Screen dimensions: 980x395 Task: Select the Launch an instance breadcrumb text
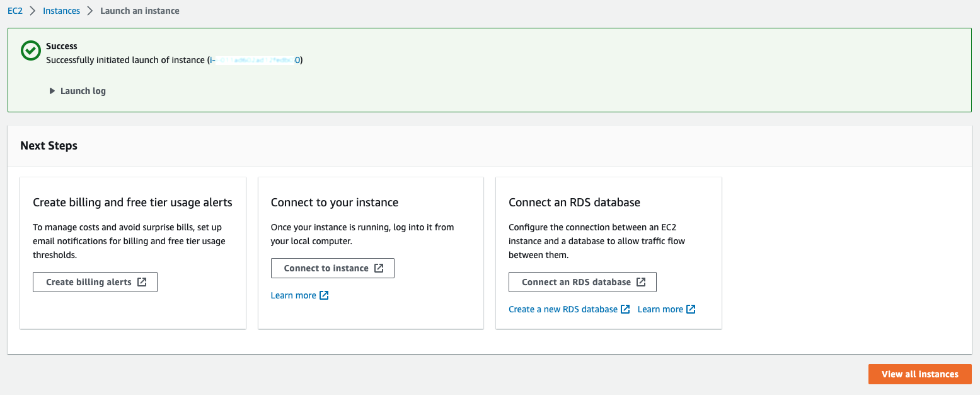140,11
